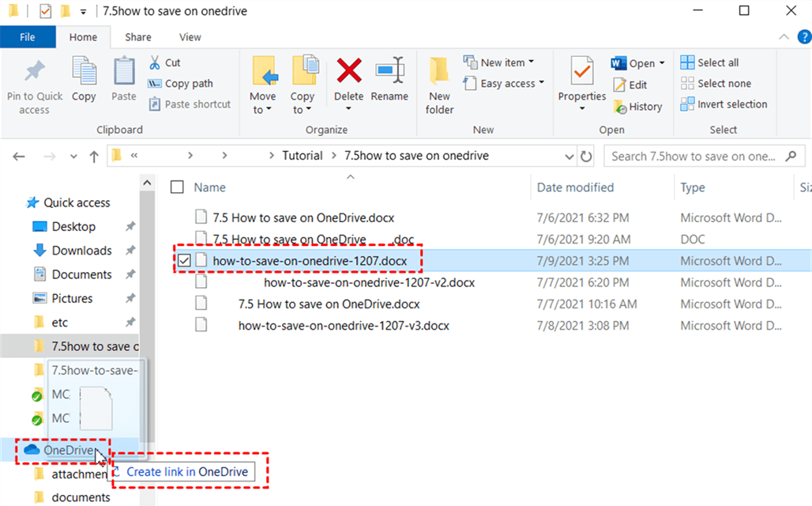The image size is (812, 506).
Task: Click the Edit option
Action: [x=630, y=85]
